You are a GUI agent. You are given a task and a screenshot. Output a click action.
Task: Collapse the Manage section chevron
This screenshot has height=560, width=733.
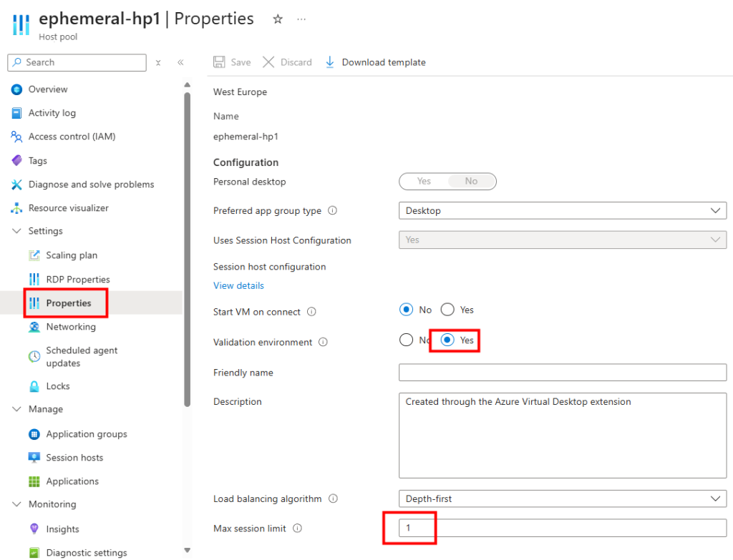(x=17, y=409)
